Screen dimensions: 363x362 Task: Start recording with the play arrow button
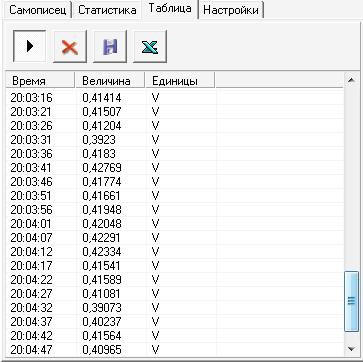coord(30,46)
